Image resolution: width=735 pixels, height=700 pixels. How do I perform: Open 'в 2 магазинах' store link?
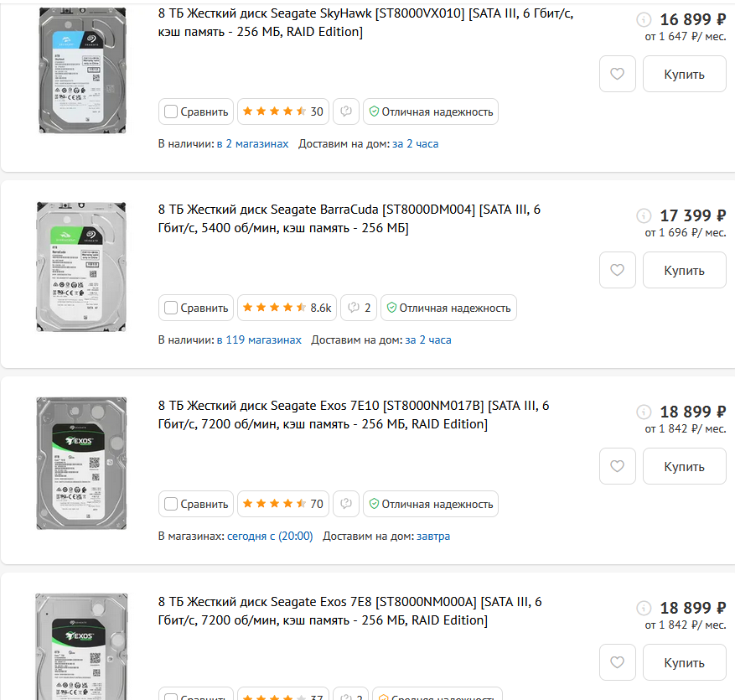coord(252,144)
